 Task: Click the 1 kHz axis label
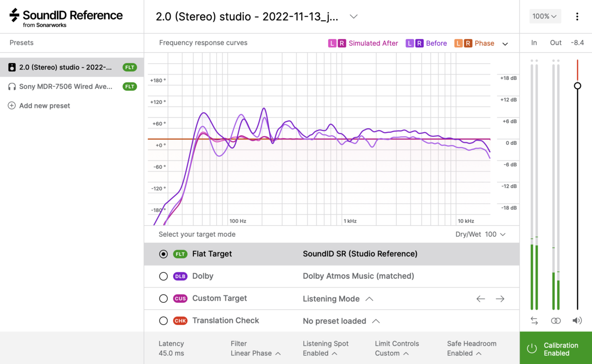click(350, 221)
